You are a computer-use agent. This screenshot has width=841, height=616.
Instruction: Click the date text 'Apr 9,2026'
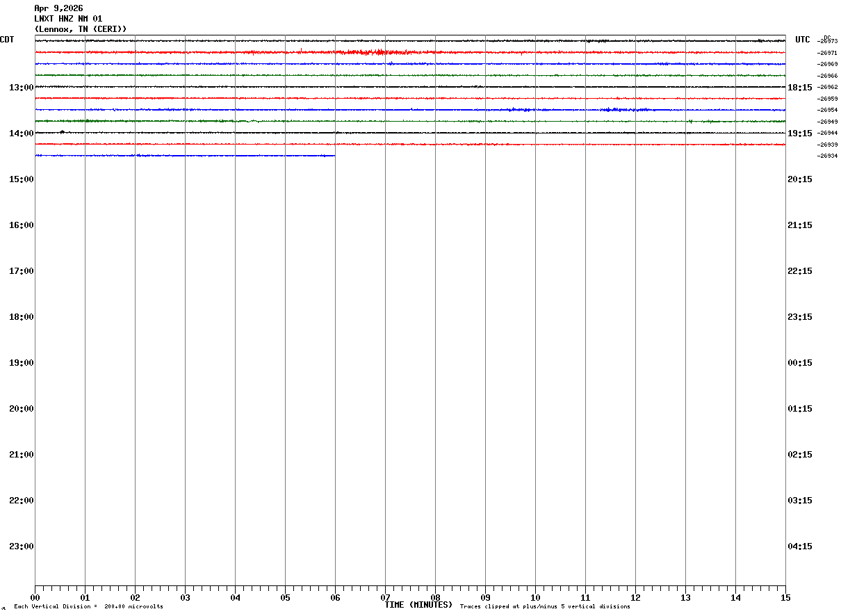[x=58, y=8]
